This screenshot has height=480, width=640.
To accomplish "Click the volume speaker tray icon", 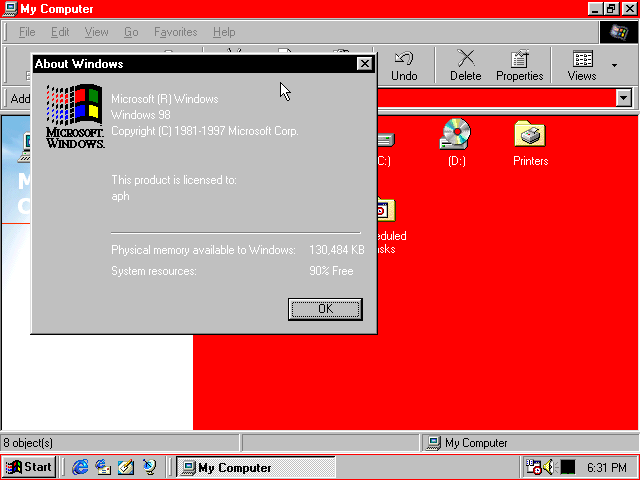I will click(x=549, y=467).
